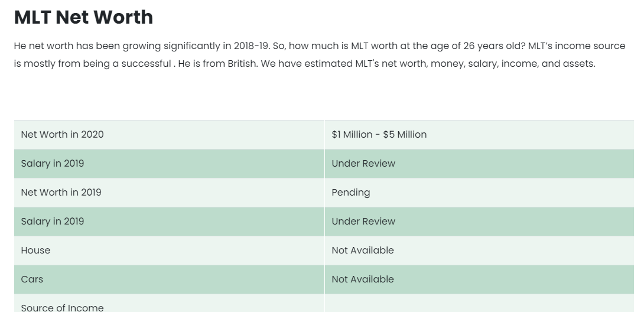The image size is (644, 312).
Task: Click the "2018-19" text in the paragraph
Action: (251, 46)
